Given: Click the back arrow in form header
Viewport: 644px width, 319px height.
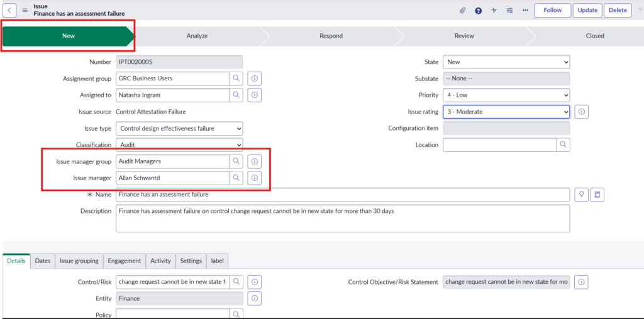Looking at the screenshot, I should [x=11, y=10].
